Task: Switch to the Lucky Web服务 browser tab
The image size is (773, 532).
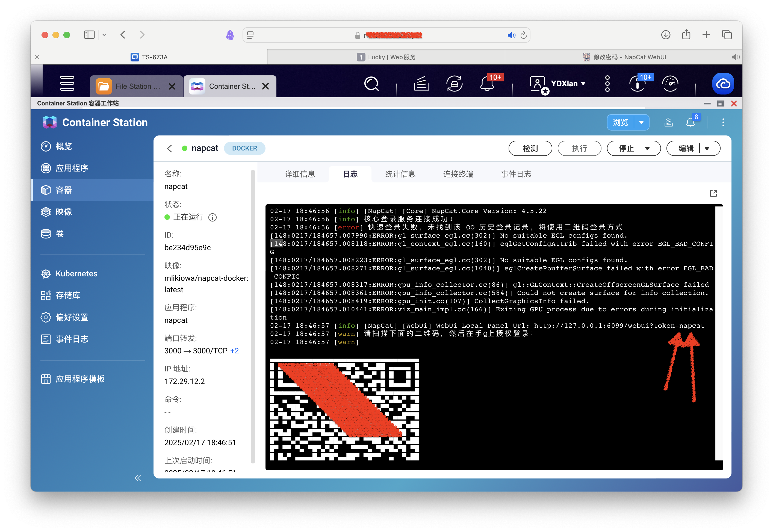Action: pyautogui.click(x=386, y=57)
